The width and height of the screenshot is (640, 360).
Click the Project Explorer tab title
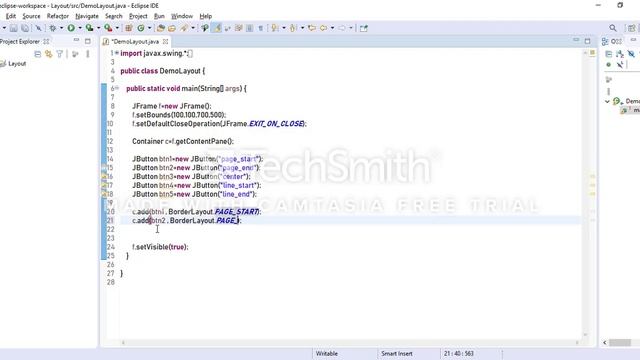[20, 42]
